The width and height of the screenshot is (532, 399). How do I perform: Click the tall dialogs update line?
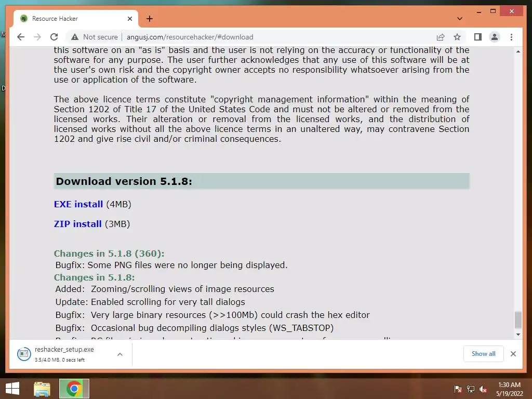(150, 302)
